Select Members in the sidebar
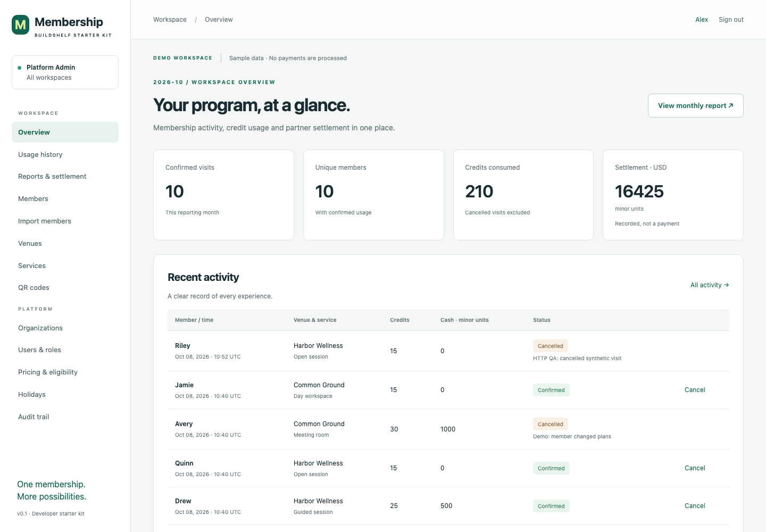Viewport: 766px width, 532px height. [x=65, y=199]
